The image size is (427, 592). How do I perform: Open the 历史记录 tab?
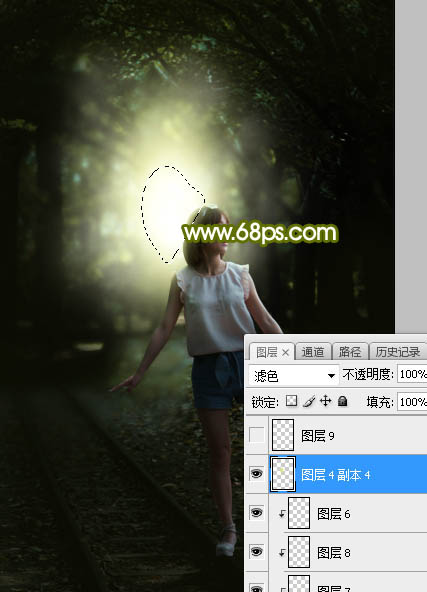click(x=398, y=352)
